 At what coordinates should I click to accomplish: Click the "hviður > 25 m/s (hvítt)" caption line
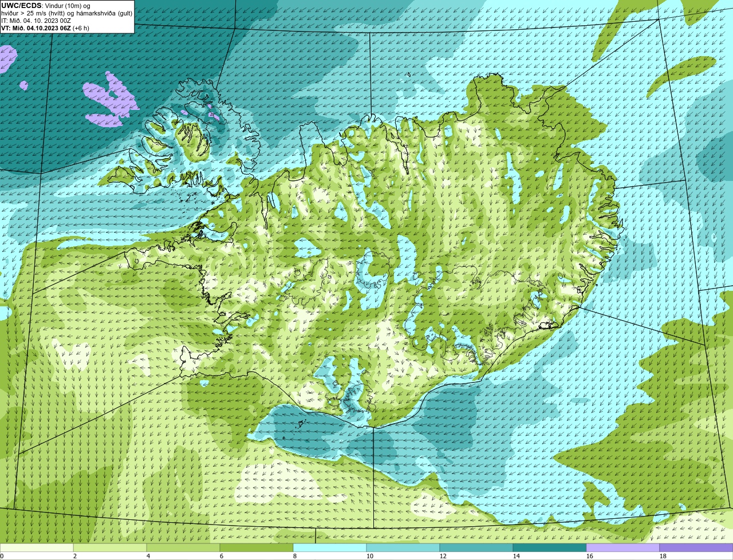[66, 13]
